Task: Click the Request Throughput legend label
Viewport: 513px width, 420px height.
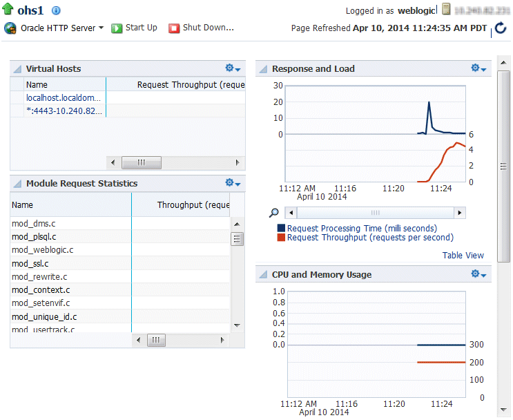Action: click(x=370, y=238)
